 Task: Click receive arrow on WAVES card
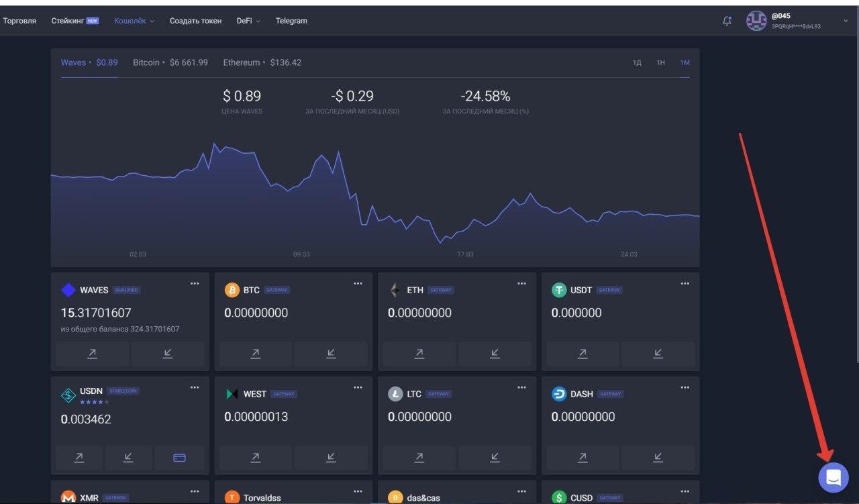click(168, 354)
